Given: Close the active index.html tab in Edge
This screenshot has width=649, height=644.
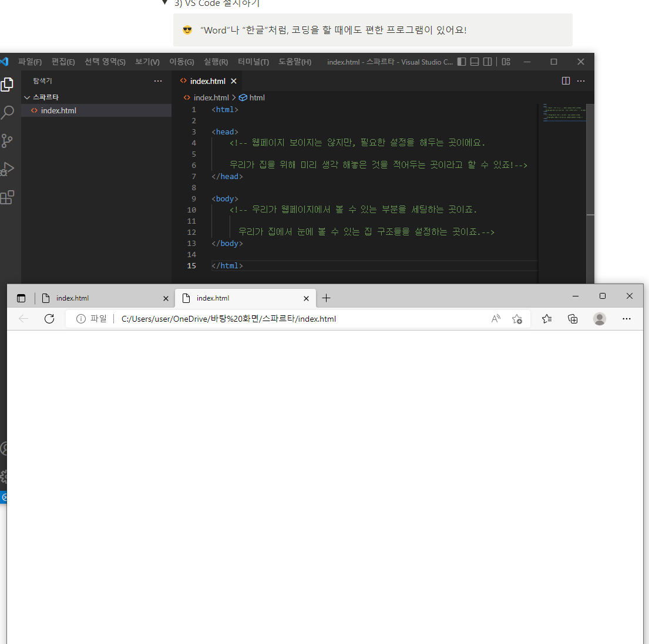Looking at the screenshot, I should [x=306, y=298].
